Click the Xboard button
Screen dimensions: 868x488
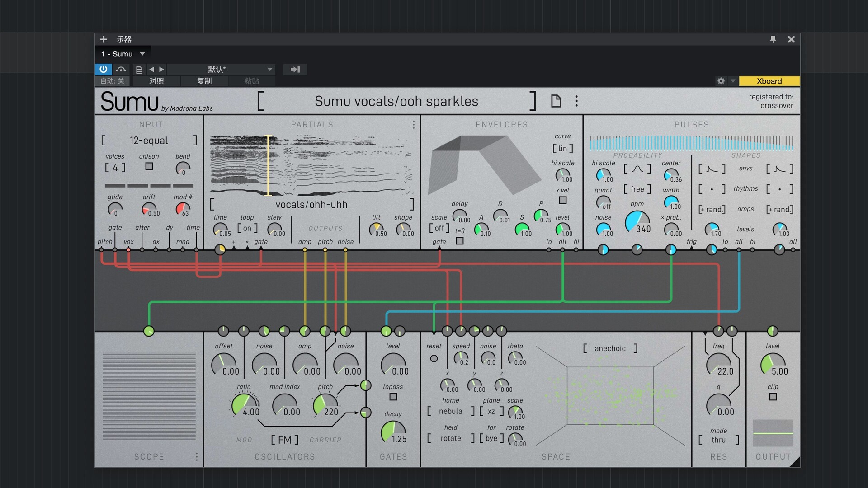point(769,81)
